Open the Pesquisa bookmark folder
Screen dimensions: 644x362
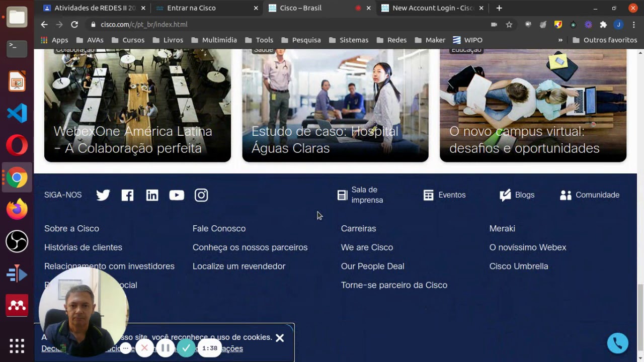pos(301,40)
